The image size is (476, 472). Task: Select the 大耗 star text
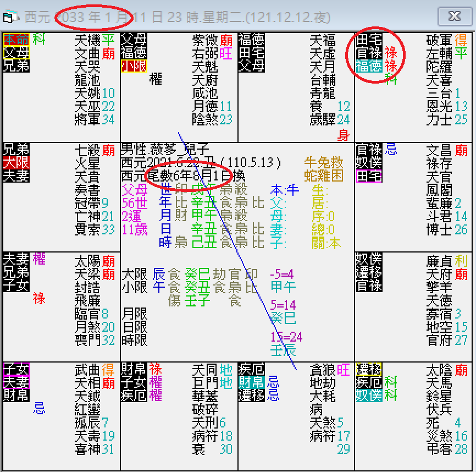323,397
